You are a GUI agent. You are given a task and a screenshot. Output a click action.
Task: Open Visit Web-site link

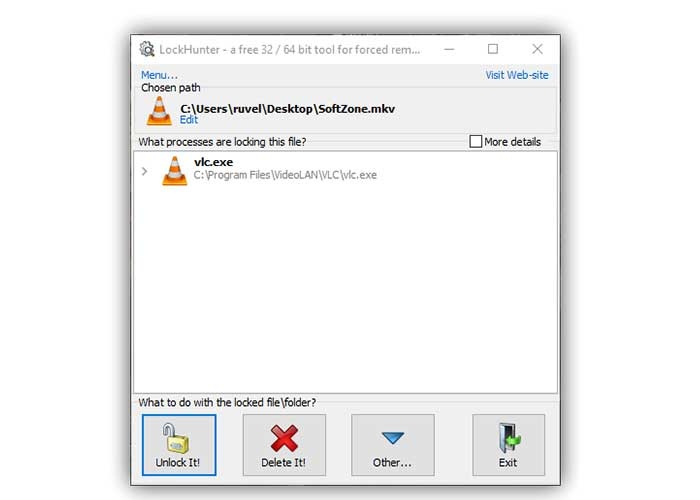(x=517, y=75)
